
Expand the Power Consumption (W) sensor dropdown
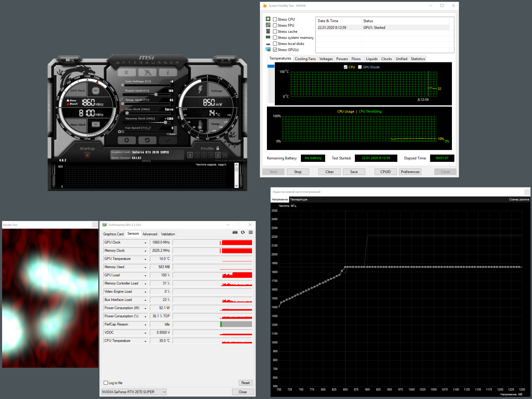point(145,308)
